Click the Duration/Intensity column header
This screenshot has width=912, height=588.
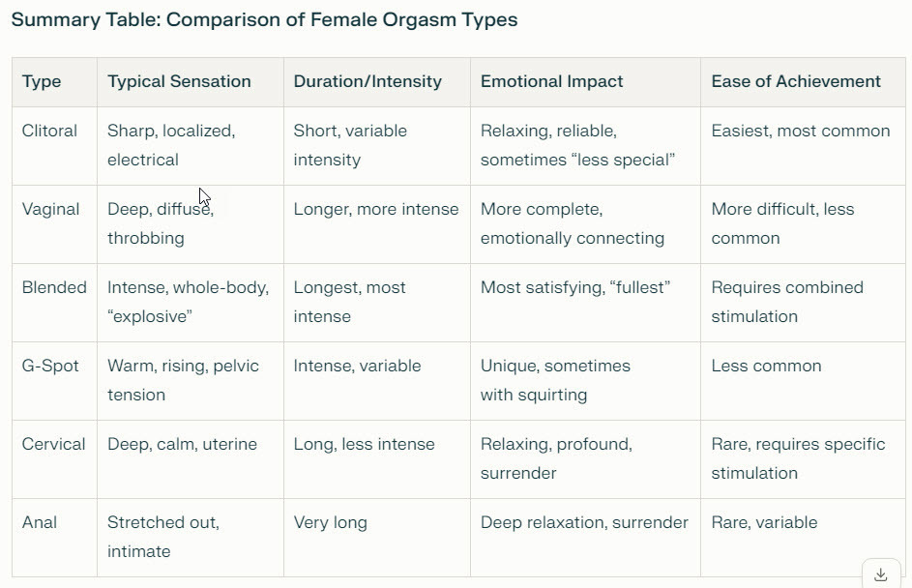368,81
